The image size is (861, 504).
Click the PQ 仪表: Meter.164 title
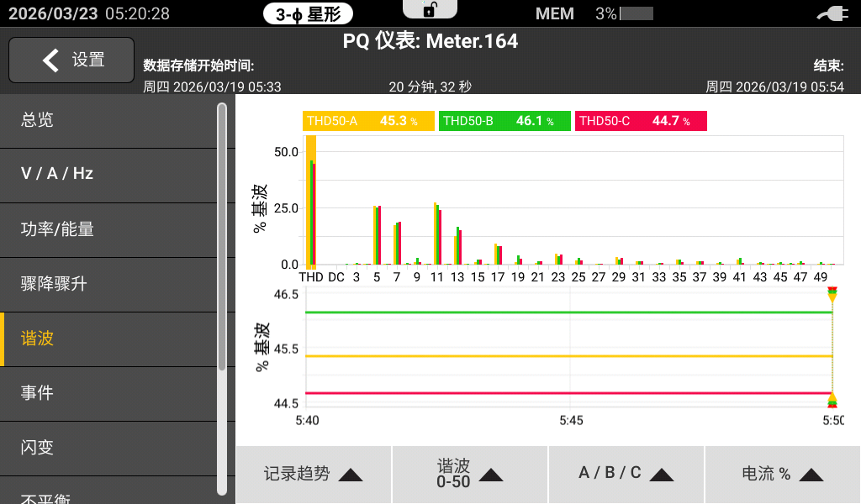[430, 41]
